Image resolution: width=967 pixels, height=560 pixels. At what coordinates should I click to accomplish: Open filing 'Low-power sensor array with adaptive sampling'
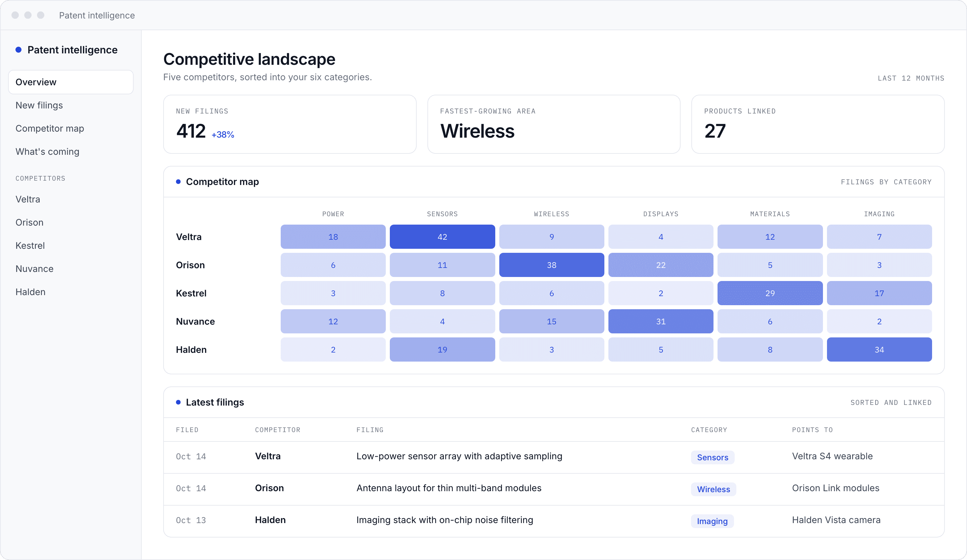coord(459,456)
